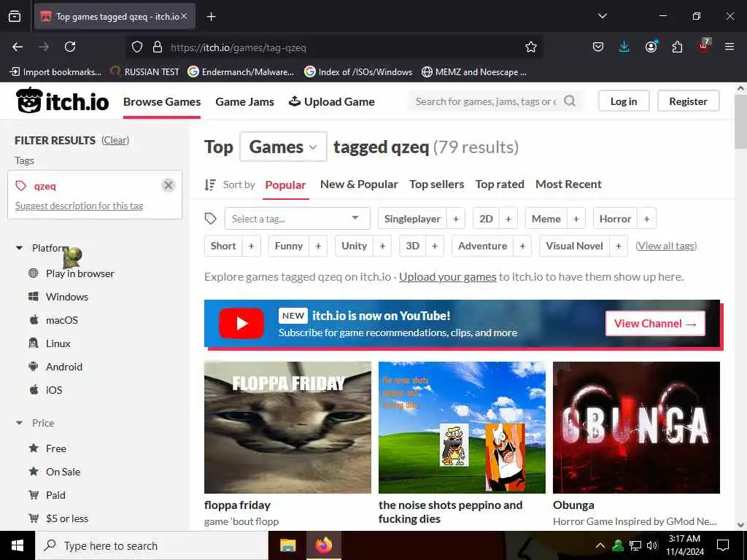Click the tracking protection shield icon
This screenshot has height=560, width=747.
pyautogui.click(x=137, y=47)
